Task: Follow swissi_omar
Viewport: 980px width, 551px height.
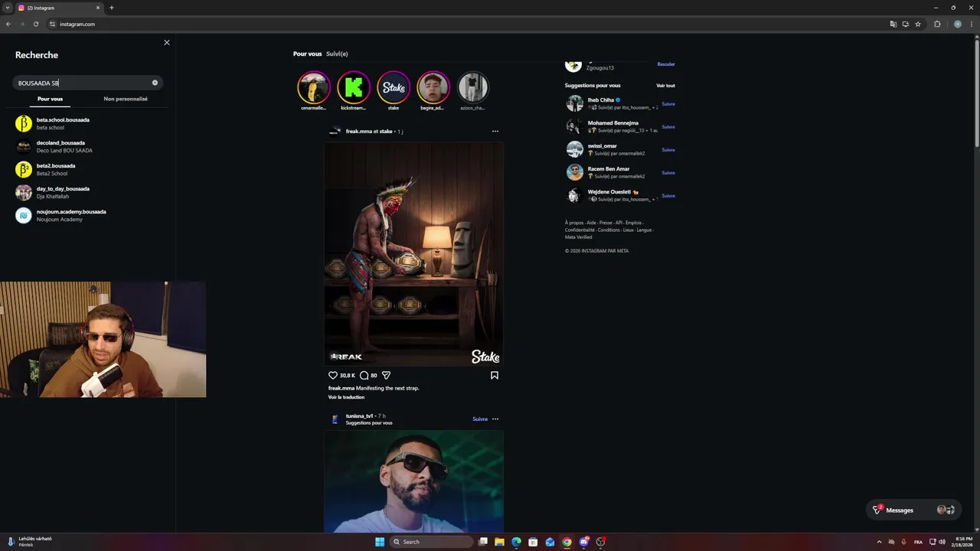Action: coord(668,150)
